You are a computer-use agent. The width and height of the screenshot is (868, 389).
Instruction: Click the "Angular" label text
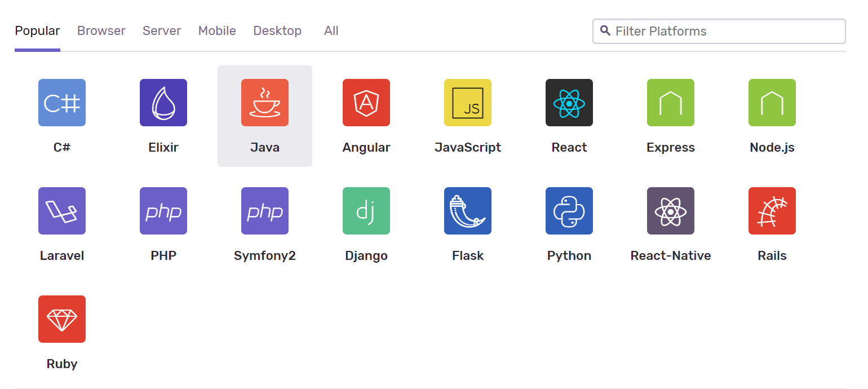point(366,148)
